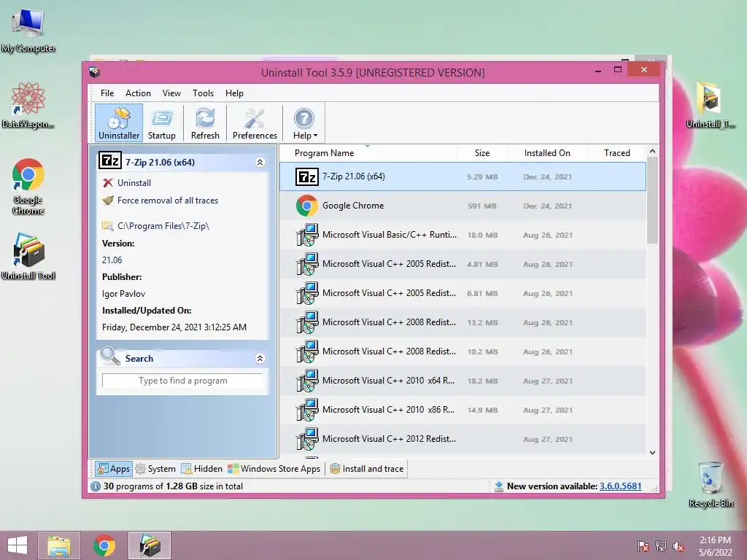Open the View menu
Screen dimensions: 747x560
[x=171, y=93]
